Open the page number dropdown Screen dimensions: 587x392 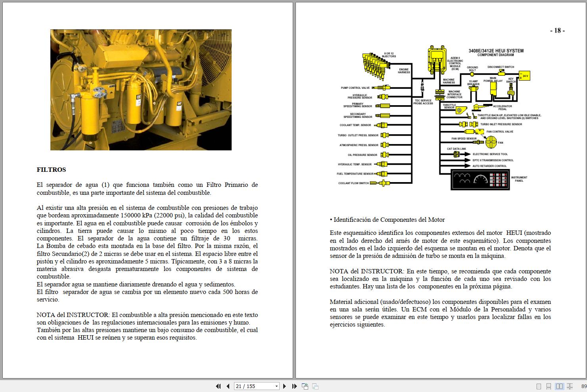(x=276, y=386)
